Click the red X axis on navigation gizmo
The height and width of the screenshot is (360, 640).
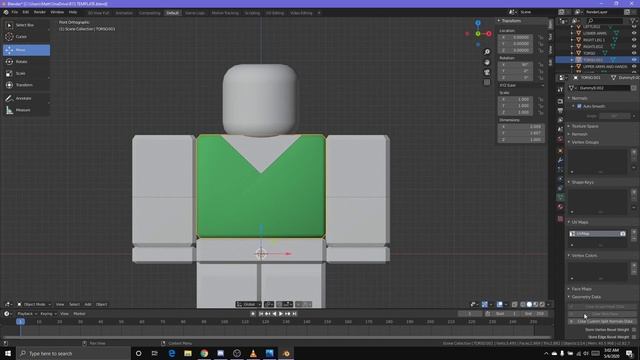coord(489,34)
